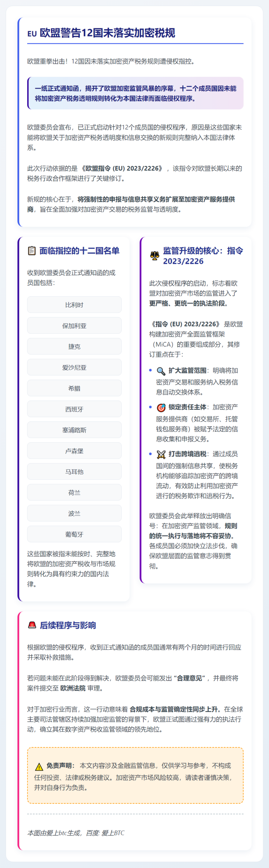The image size is (269, 868).
Task: Click the paragraph starting 欧盟委员会宣布
Action: [134, 137]
